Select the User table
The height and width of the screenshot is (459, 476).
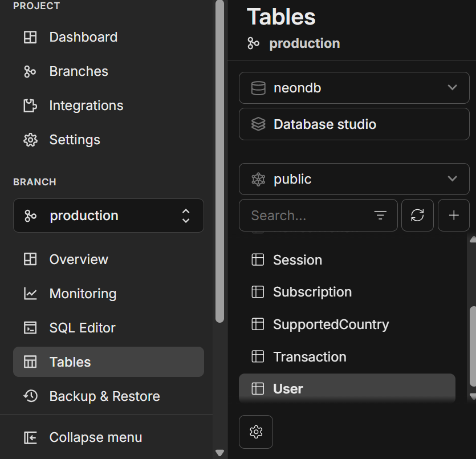347,388
